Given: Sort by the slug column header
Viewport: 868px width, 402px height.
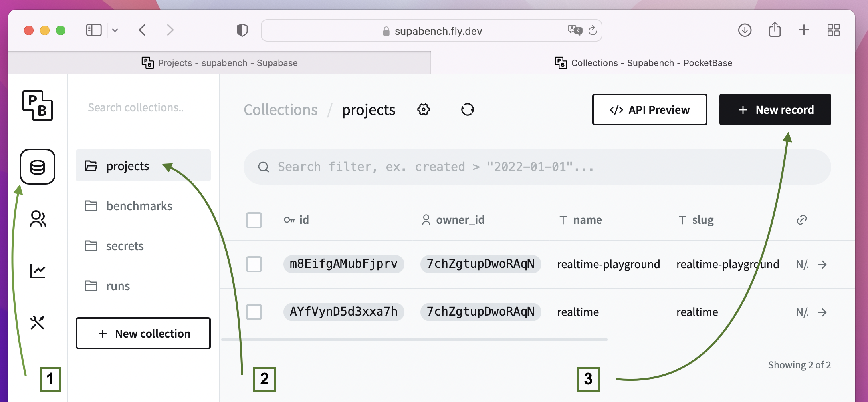Looking at the screenshot, I should coord(696,220).
